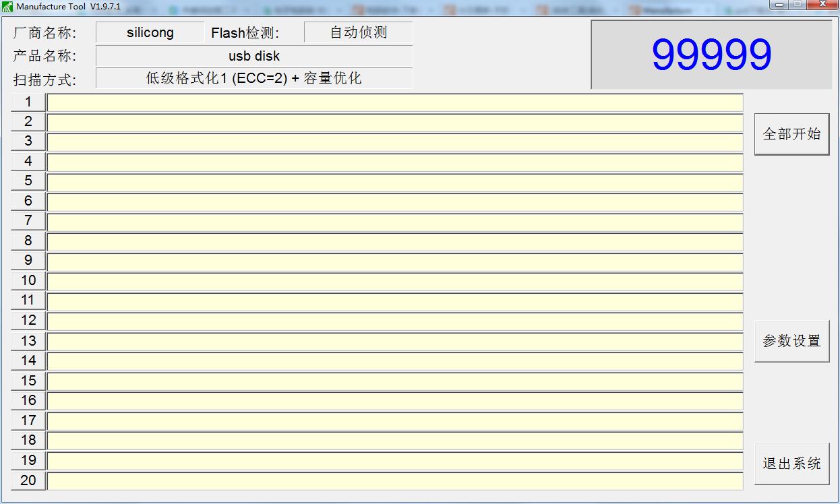
Task: Click the 低级格式化1 scan mode field
Action: pos(254,78)
